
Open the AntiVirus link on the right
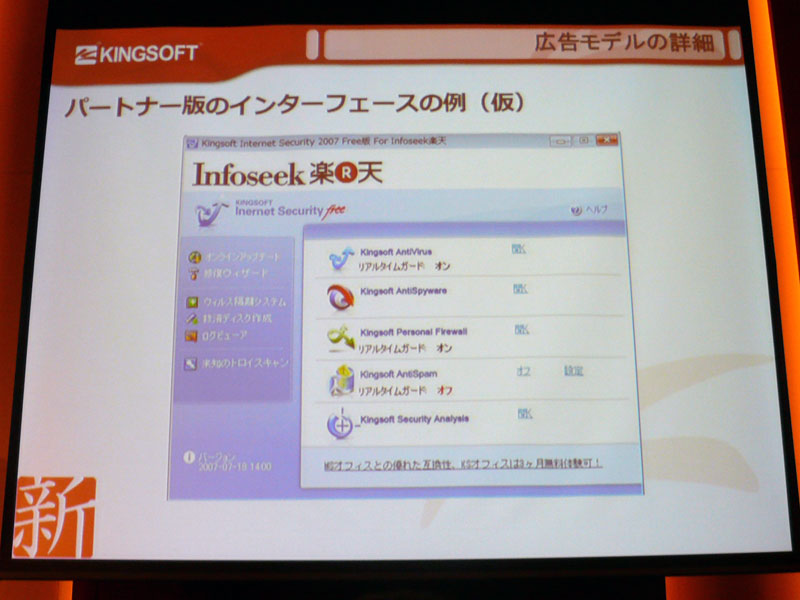click(518, 249)
